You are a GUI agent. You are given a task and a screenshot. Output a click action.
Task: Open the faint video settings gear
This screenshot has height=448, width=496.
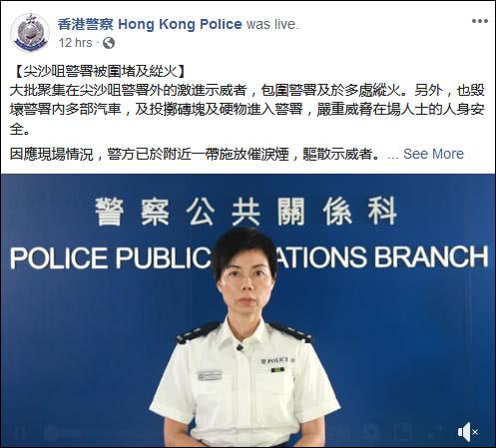coord(371,432)
